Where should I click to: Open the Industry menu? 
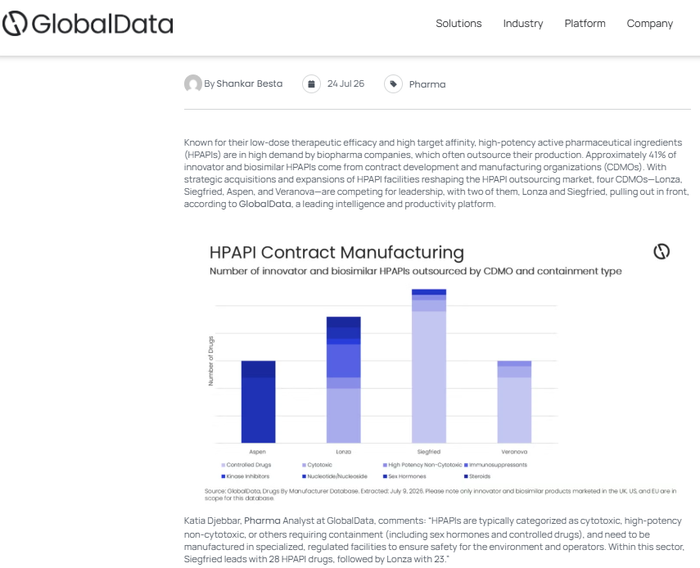tap(523, 23)
